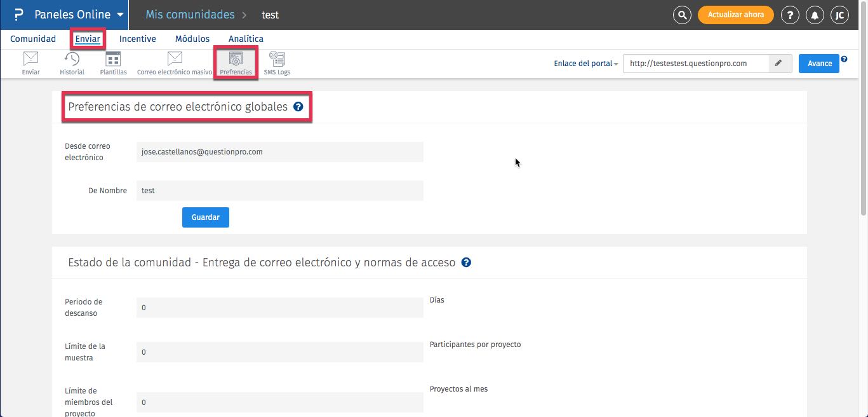Select the Correo electrónico masivo icon
The height and width of the screenshot is (417, 868).
(175, 60)
